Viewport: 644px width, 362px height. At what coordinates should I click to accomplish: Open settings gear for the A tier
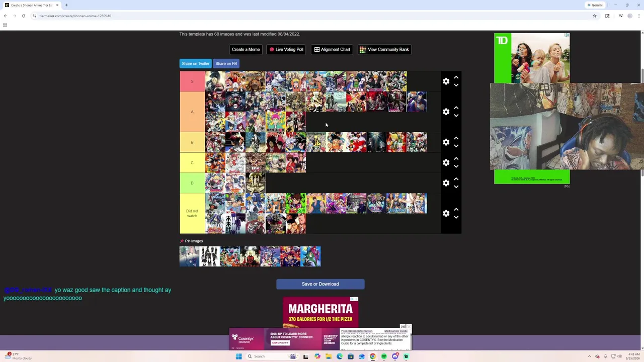(446, 112)
